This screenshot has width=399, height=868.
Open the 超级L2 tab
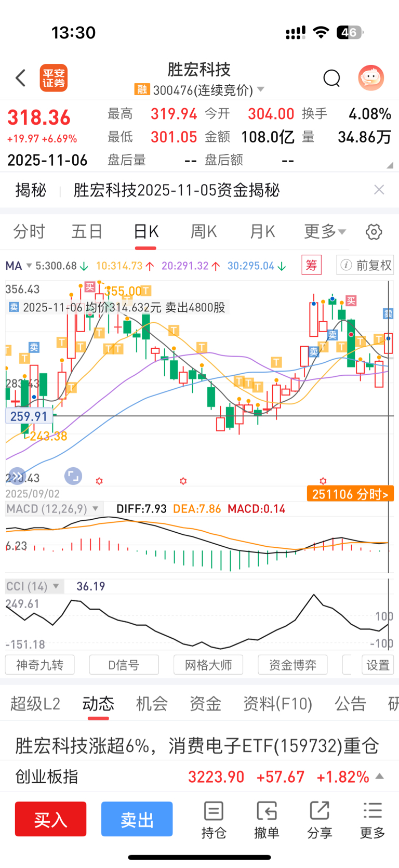pyautogui.click(x=35, y=704)
